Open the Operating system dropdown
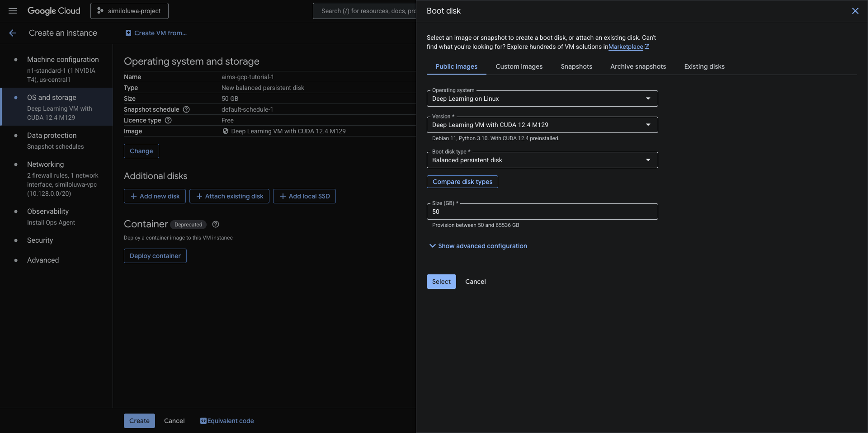 (x=542, y=99)
